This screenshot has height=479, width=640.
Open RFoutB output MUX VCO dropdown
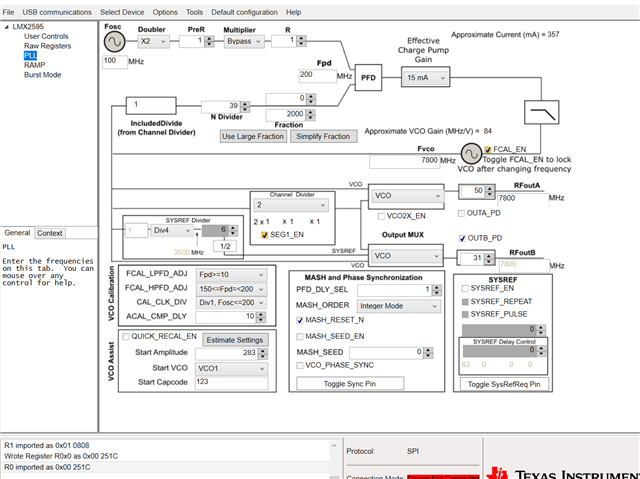pos(406,256)
